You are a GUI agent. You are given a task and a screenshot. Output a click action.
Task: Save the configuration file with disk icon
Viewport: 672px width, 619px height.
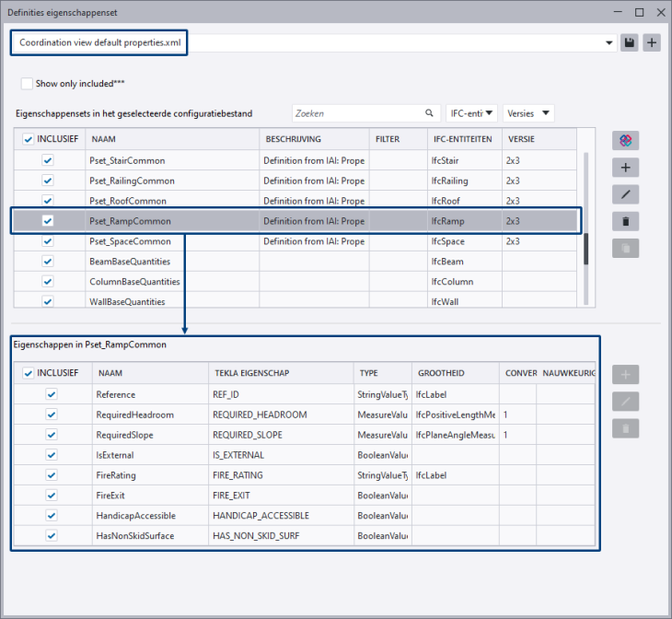(x=630, y=43)
